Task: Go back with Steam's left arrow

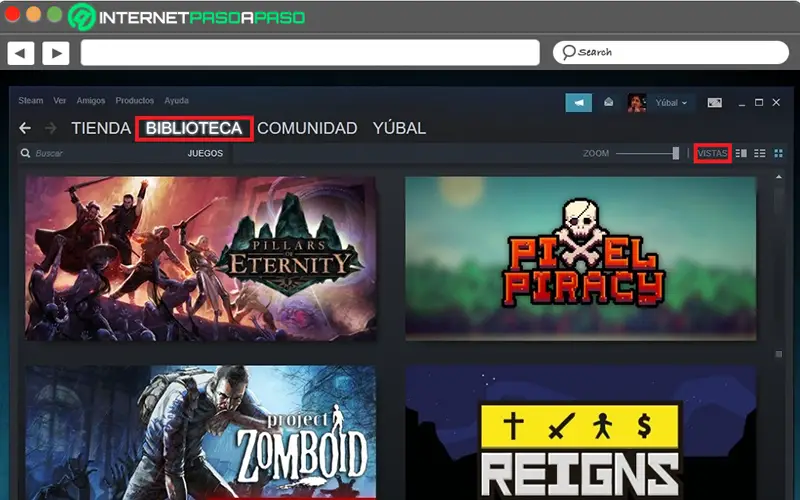Action: click(25, 128)
